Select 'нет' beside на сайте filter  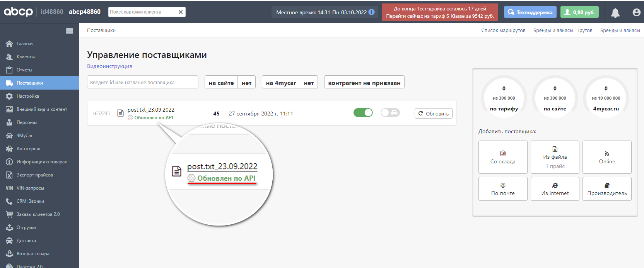click(x=247, y=82)
